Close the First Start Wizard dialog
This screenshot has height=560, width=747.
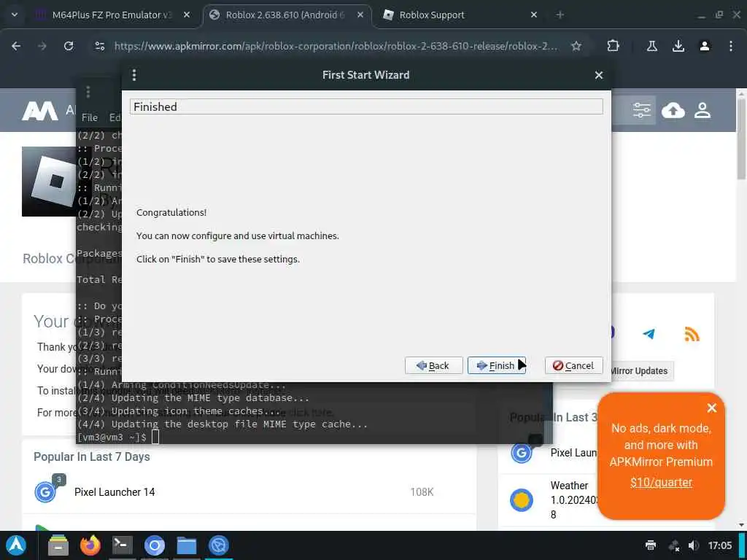pos(599,75)
